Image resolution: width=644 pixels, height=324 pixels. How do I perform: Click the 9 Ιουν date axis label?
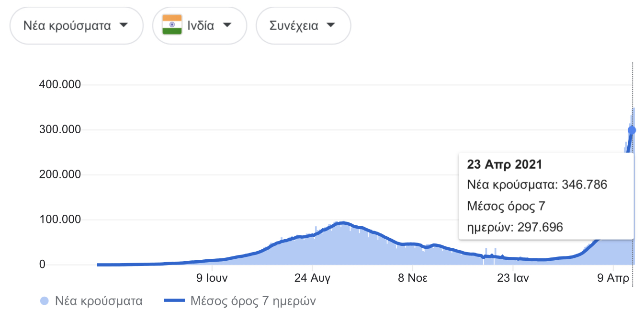pyautogui.click(x=211, y=278)
